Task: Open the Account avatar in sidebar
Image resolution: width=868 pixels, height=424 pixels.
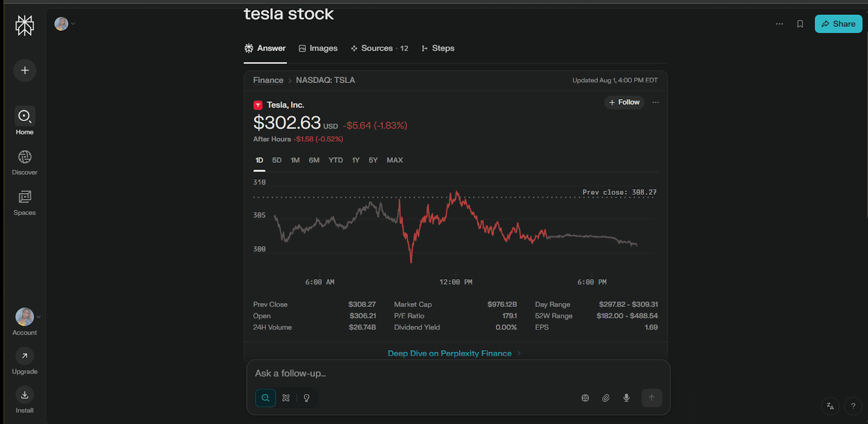Action: [24, 317]
